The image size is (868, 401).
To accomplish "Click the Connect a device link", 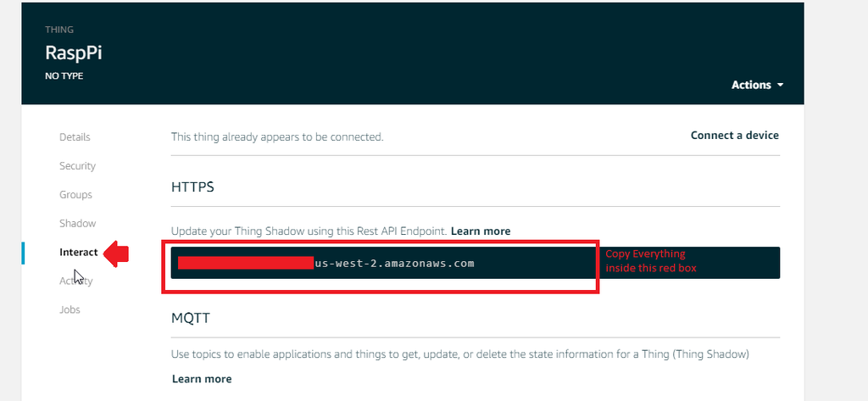I will tap(734, 136).
